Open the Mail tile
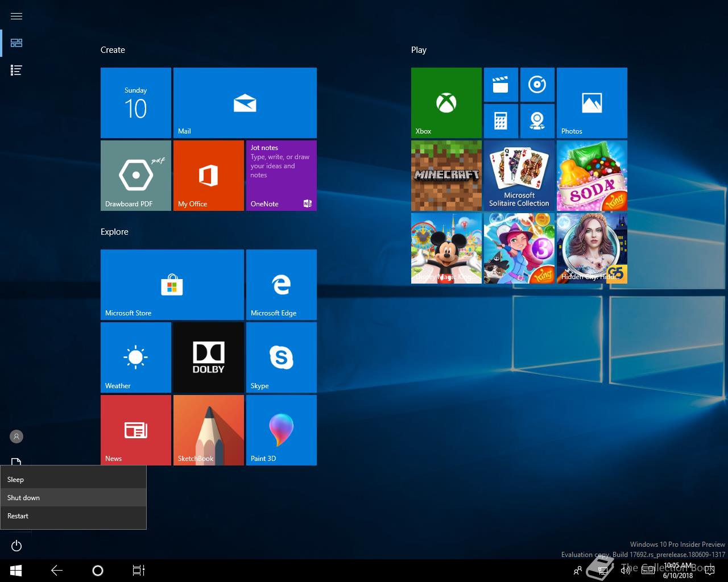The width and height of the screenshot is (728, 582). click(x=245, y=103)
